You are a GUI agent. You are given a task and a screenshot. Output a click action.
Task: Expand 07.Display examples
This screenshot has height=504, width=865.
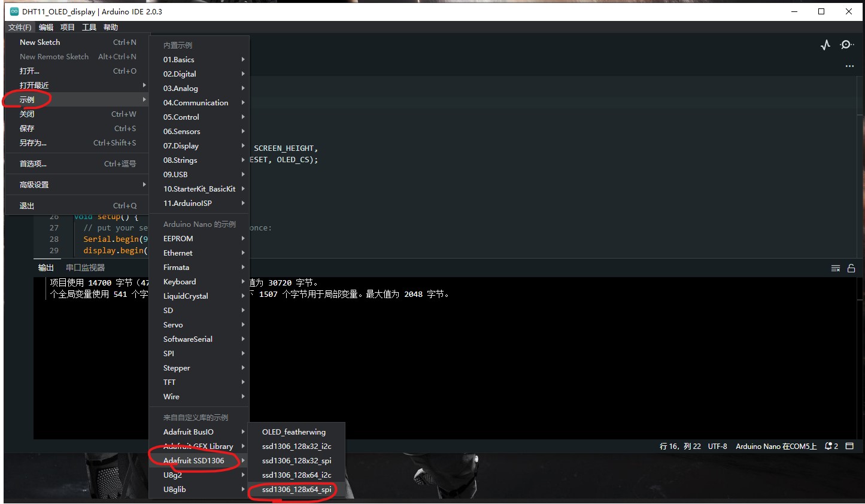(x=199, y=146)
